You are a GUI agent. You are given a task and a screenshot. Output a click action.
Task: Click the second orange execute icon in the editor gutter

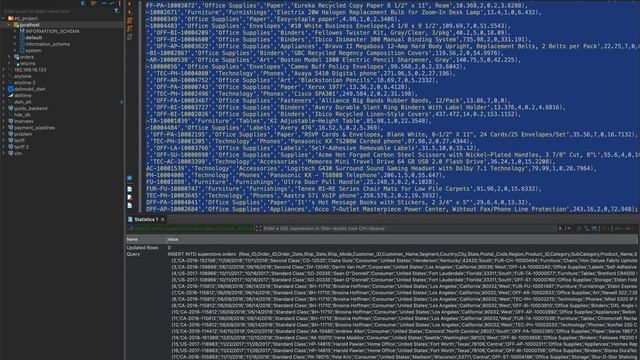click(130, 12)
